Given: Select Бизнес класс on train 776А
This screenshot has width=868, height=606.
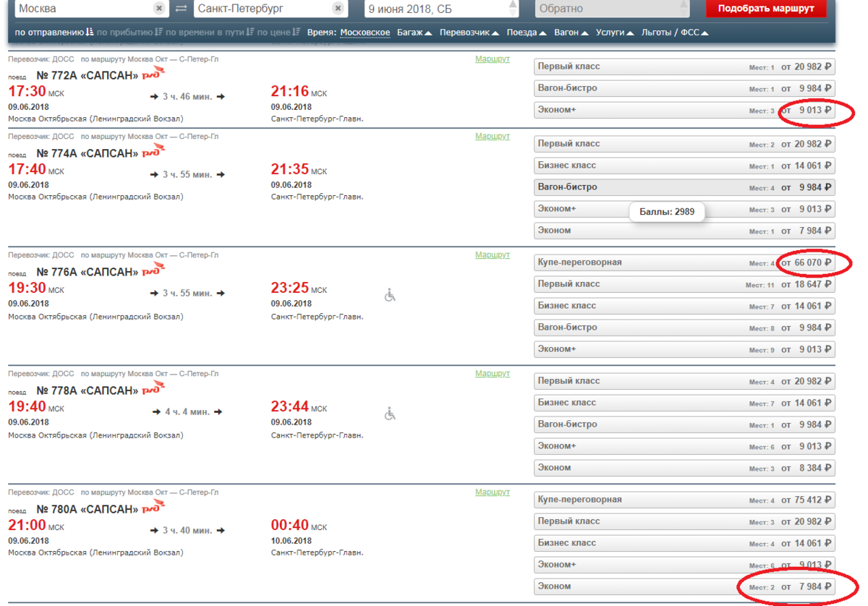Looking at the screenshot, I should click(684, 306).
